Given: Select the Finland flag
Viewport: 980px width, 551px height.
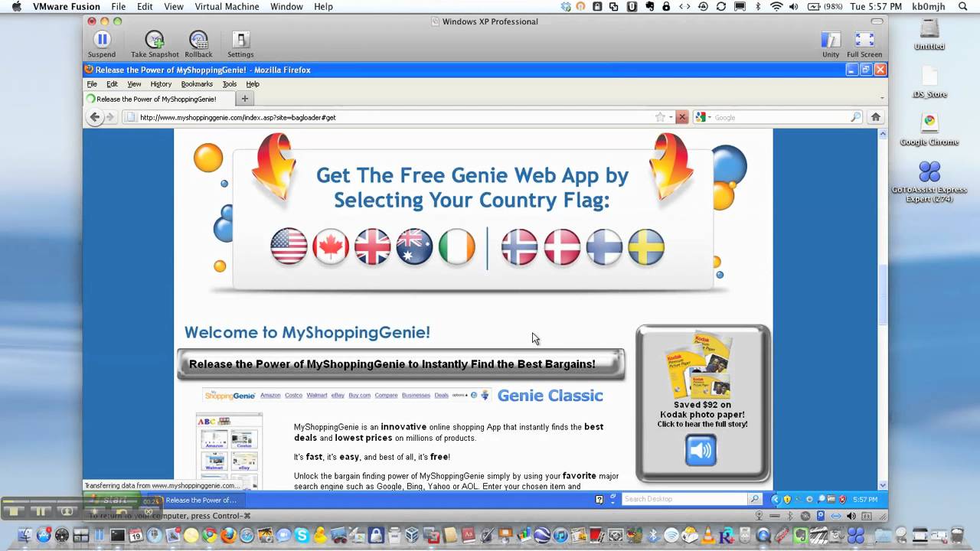Looking at the screenshot, I should pyautogui.click(x=605, y=247).
